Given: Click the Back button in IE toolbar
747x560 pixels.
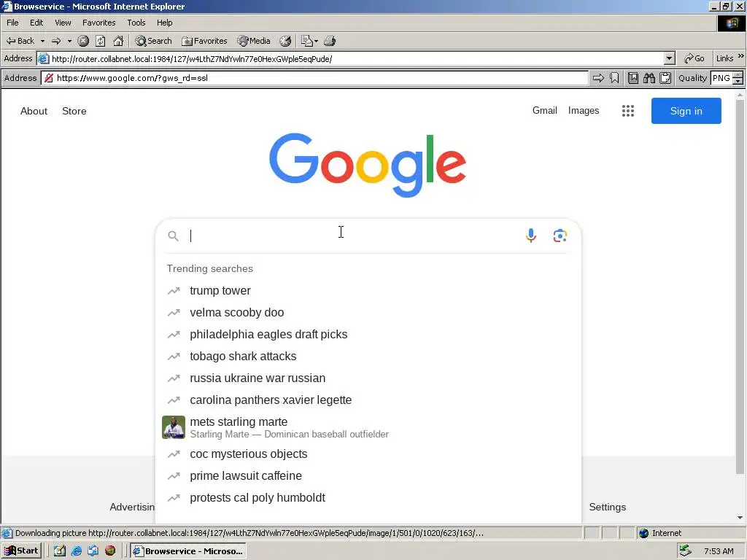Looking at the screenshot, I should point(20,41).
